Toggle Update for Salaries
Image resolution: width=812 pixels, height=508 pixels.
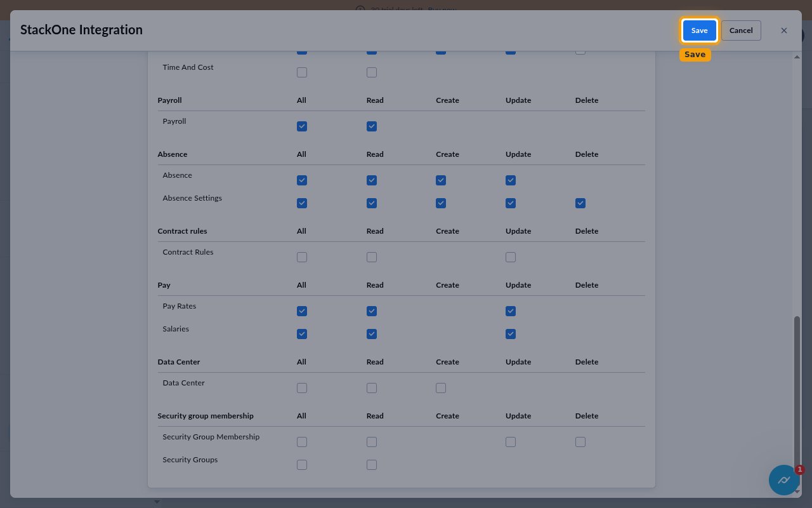click(511, 334)
